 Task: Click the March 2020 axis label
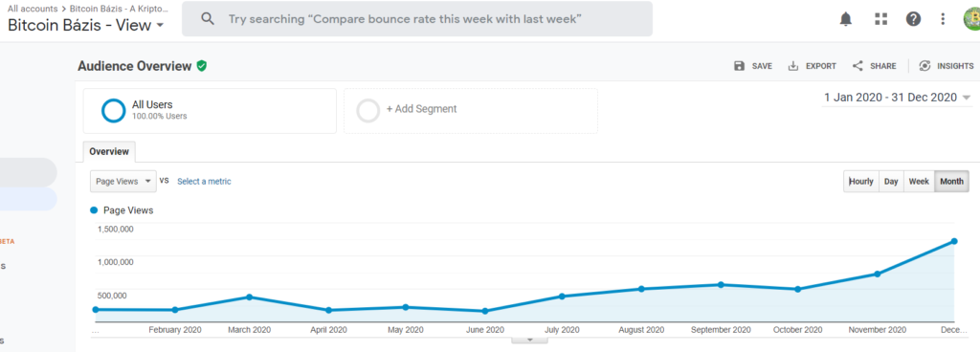[x=250, y=330]
